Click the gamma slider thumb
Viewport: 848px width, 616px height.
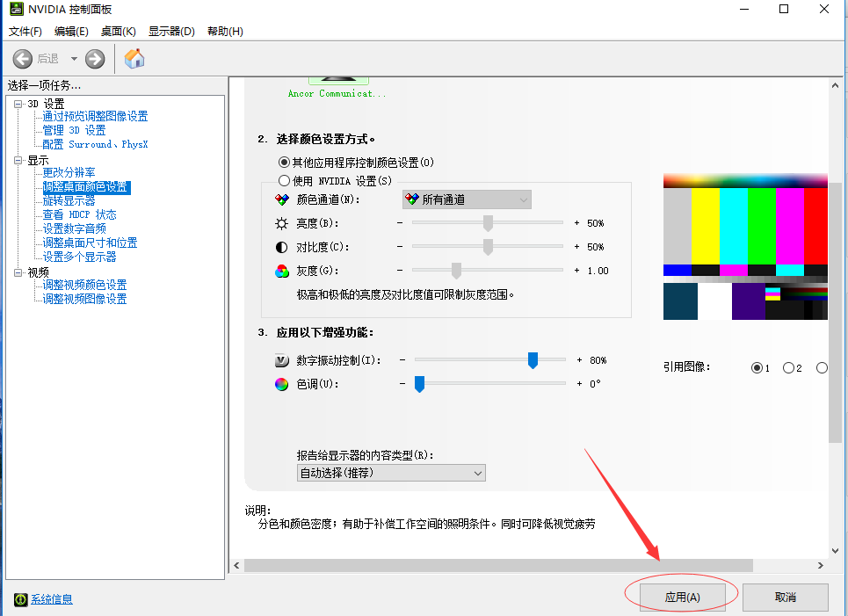(456, 271)
